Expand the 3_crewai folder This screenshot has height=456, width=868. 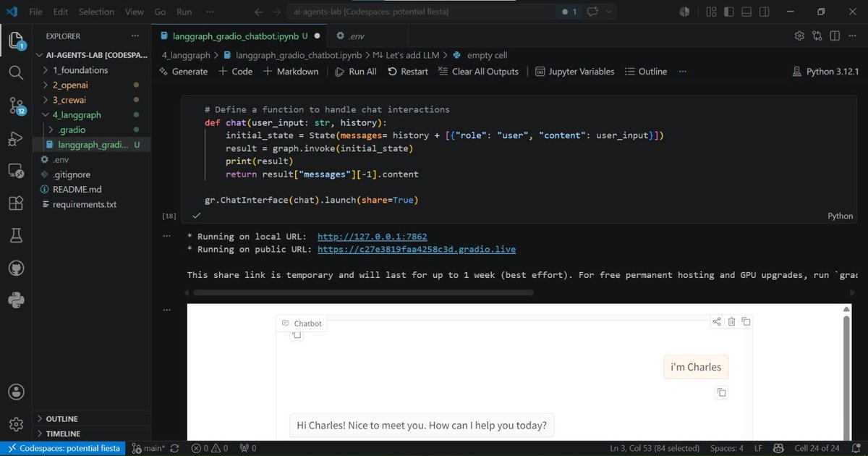click(70, 100)
